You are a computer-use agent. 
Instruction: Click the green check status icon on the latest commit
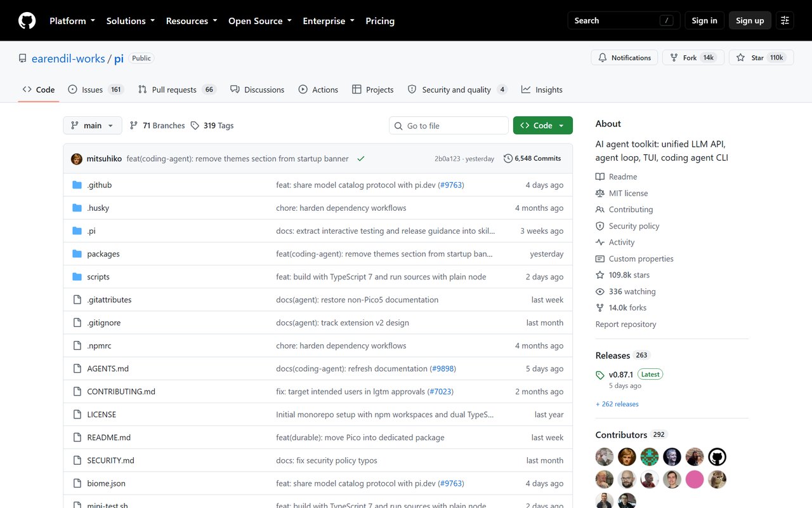click(x=361, y=159)
